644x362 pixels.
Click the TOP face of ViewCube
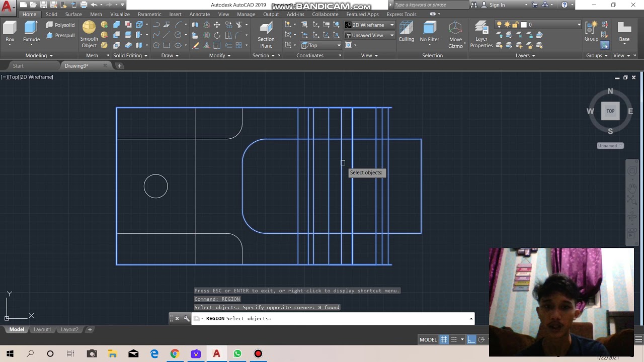[x=610, y=111]
